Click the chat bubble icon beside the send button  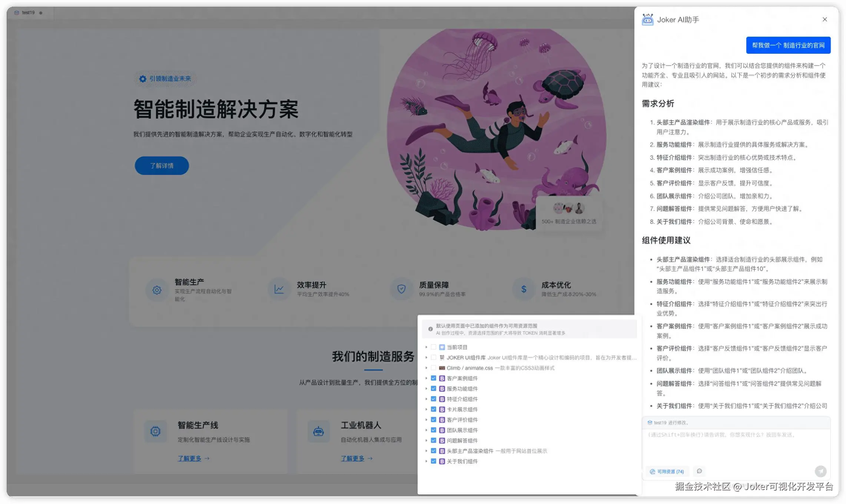[x=699, y=471]
